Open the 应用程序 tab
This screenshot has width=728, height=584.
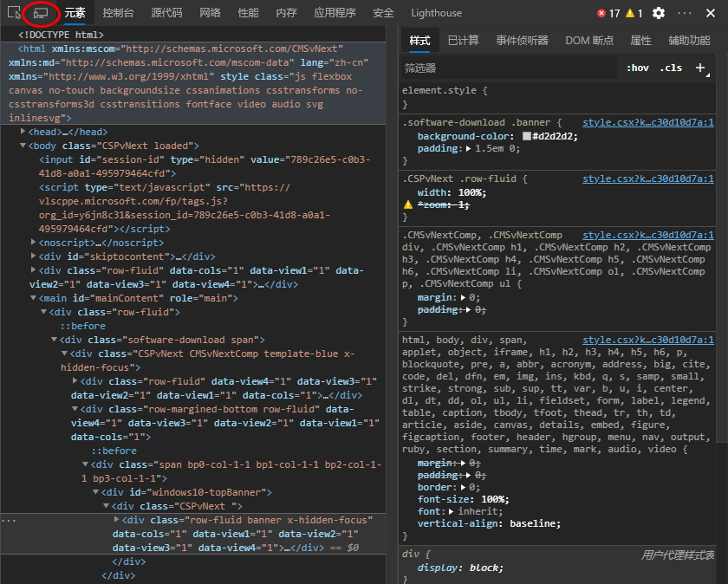coord(335,13)
